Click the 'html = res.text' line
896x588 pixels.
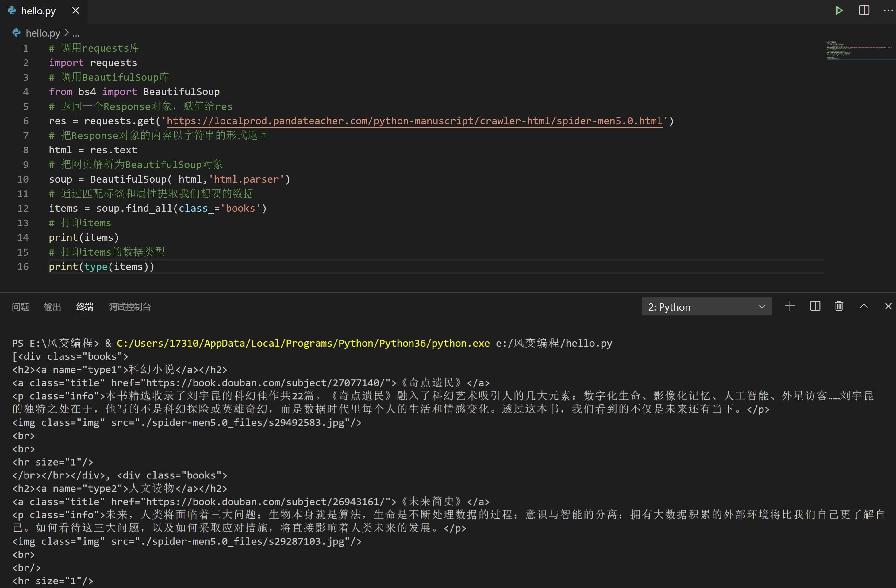click(93, 150)
